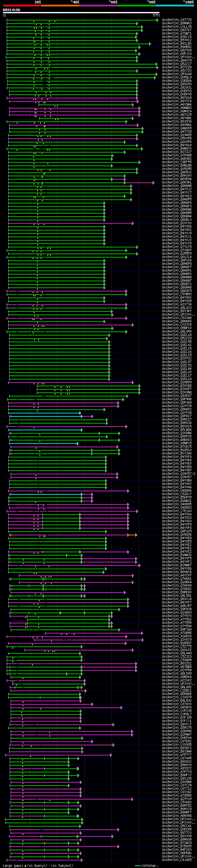This screenshot has height=868, width=197.
Task: Open hit UniRef100_A7Q6N5
Action: pyautogui.click(x=177, y=633)
